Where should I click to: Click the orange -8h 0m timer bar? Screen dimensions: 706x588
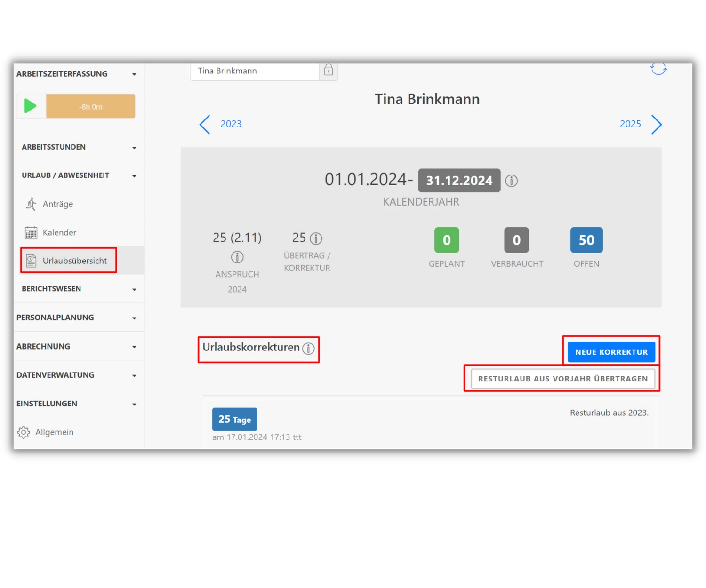[90, 106]
